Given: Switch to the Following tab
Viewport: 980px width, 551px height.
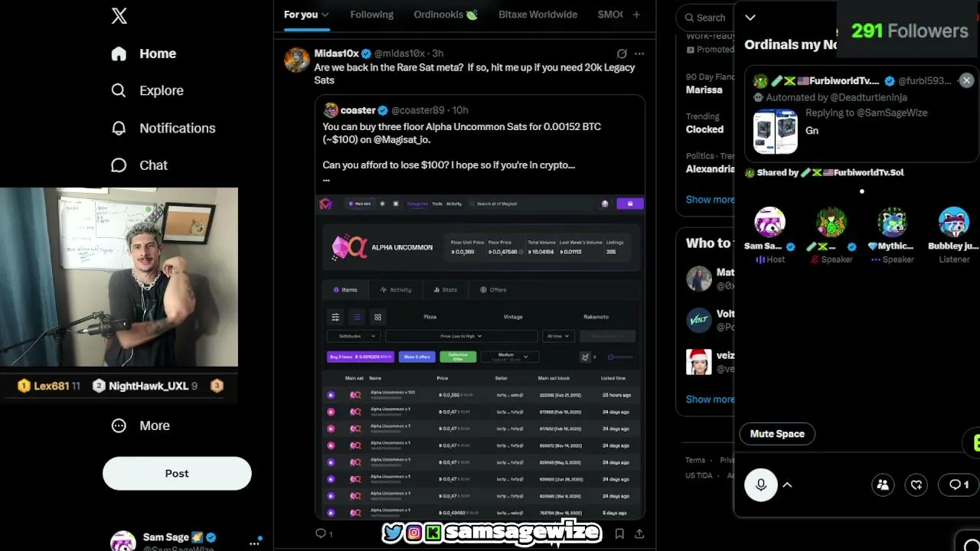Looking at the screenshot, I should click(x=372, y=15).
